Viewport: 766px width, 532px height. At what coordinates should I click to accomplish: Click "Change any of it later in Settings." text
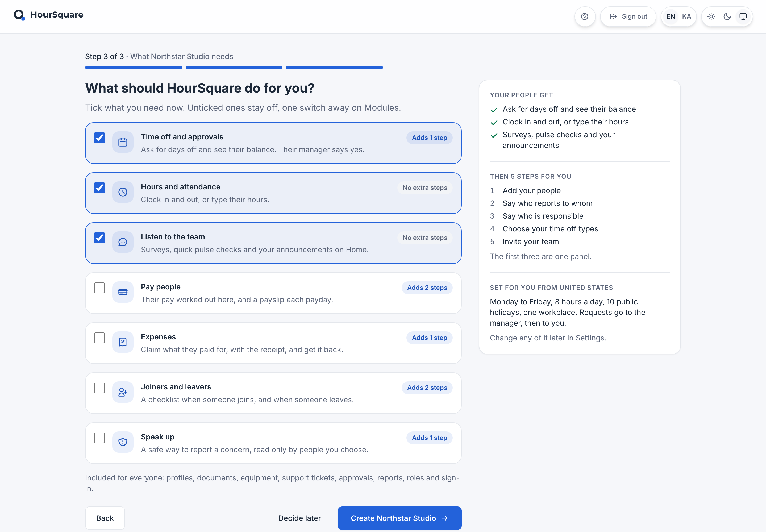(x=548, y=338)
